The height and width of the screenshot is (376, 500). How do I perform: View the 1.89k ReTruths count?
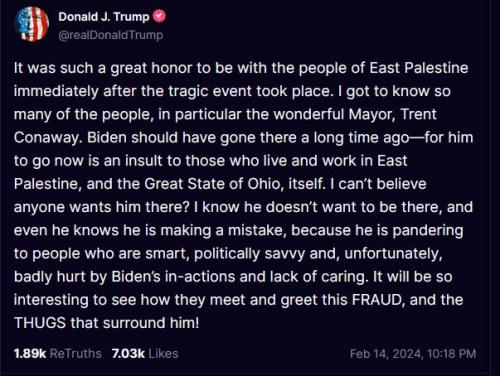tap(30, 353)
